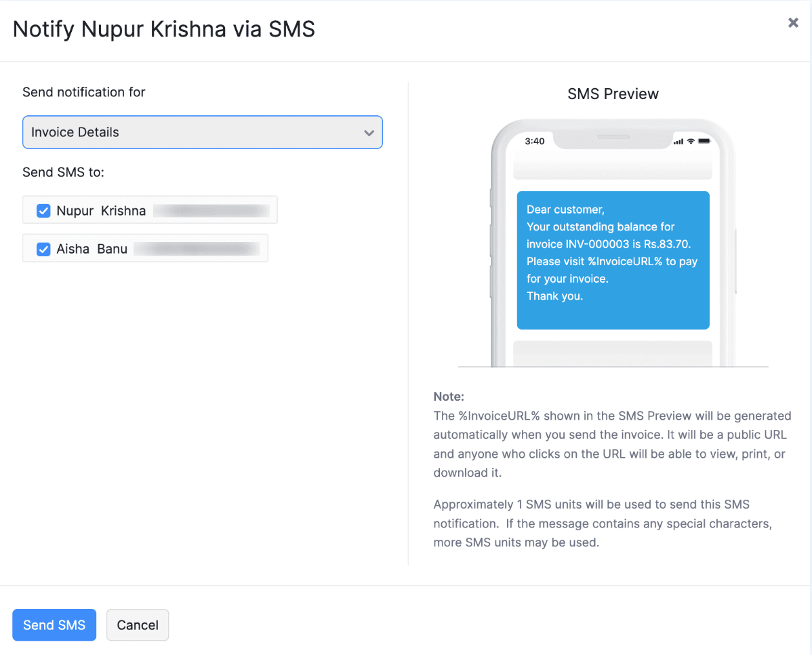This screenshot has width=812, height=655.
Task: Select the SMS Preview heading
Action: pyautogui.click(x=612, y=94)
